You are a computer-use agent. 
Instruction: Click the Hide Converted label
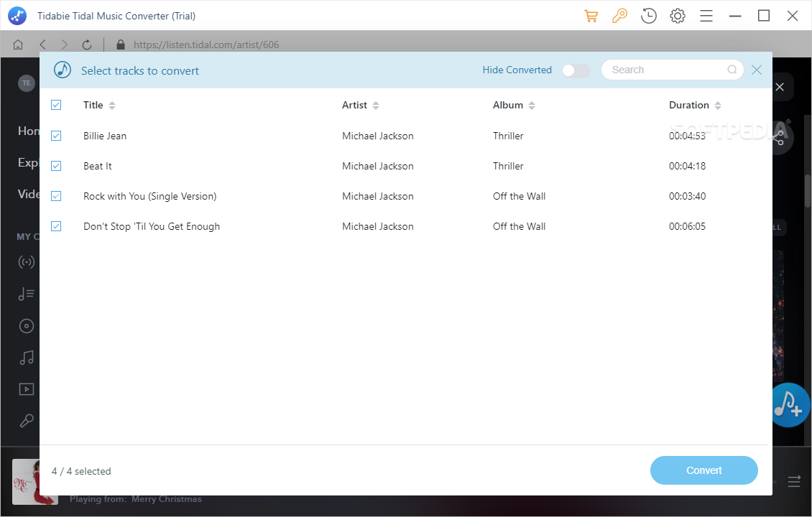(x=517, y=70)
